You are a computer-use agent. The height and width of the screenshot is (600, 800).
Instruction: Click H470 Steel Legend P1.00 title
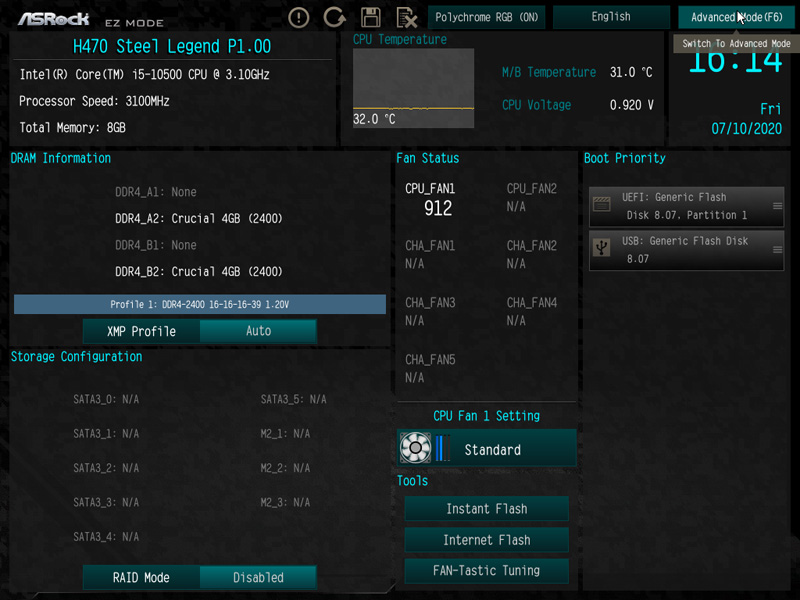click(x=172, y=47)
